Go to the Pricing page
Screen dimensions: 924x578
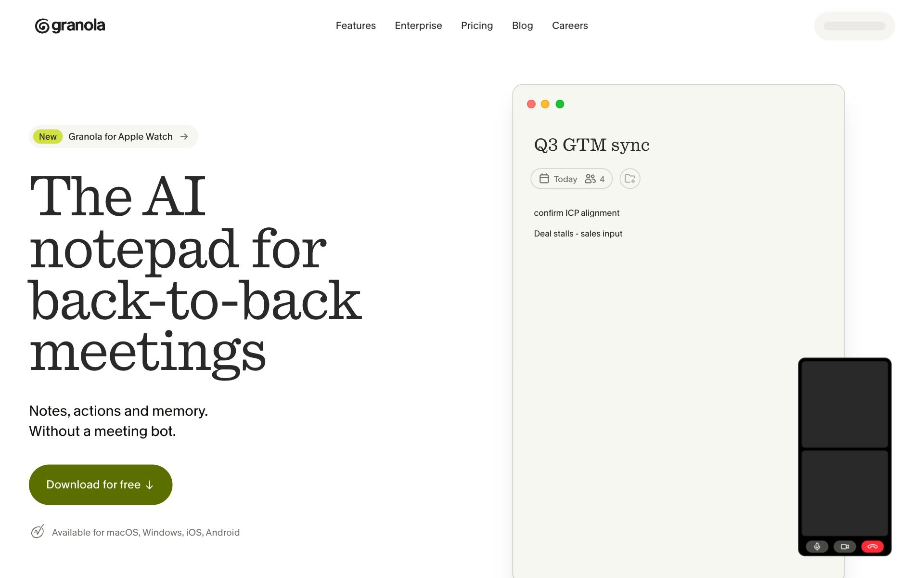coord(477,26)
